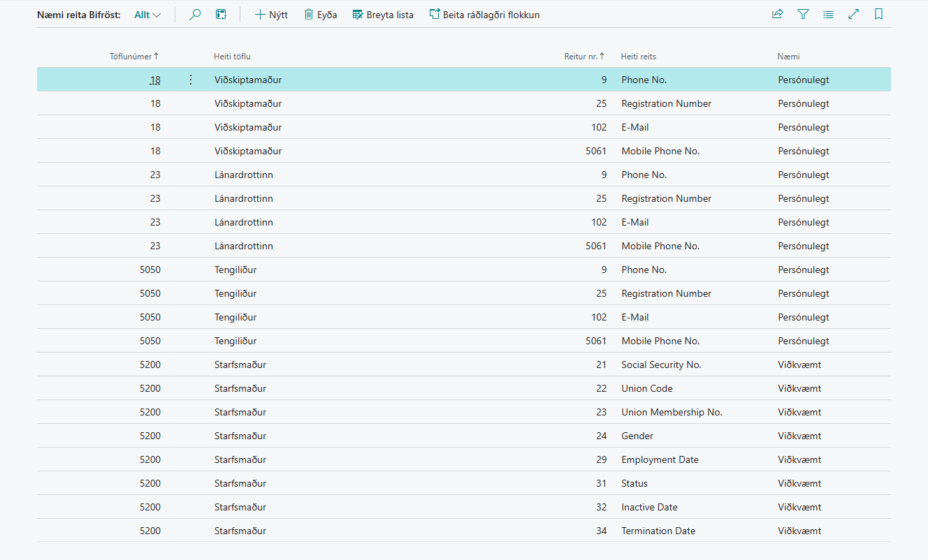Sort by Reitur nr. column header
The image size is (928, 560).
click(585, 57)
